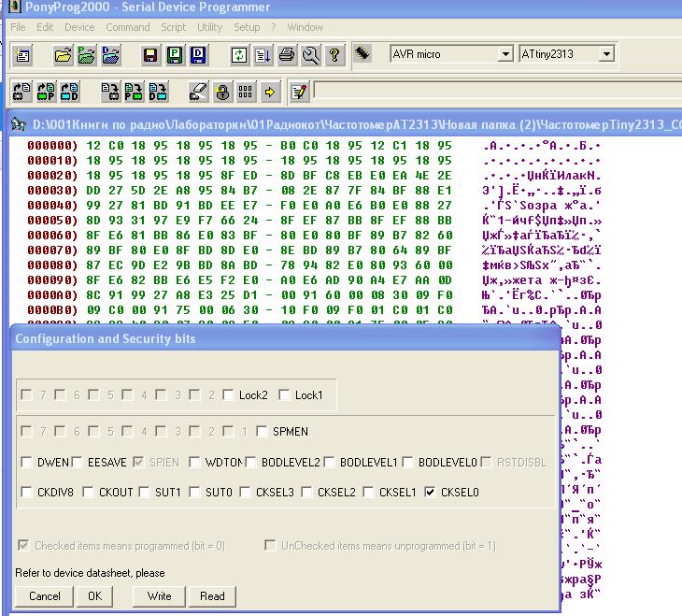The width and height of the screenshot is (682, 616).
Task: Open Device File folder icon
Action: click(x=64, y=55)
